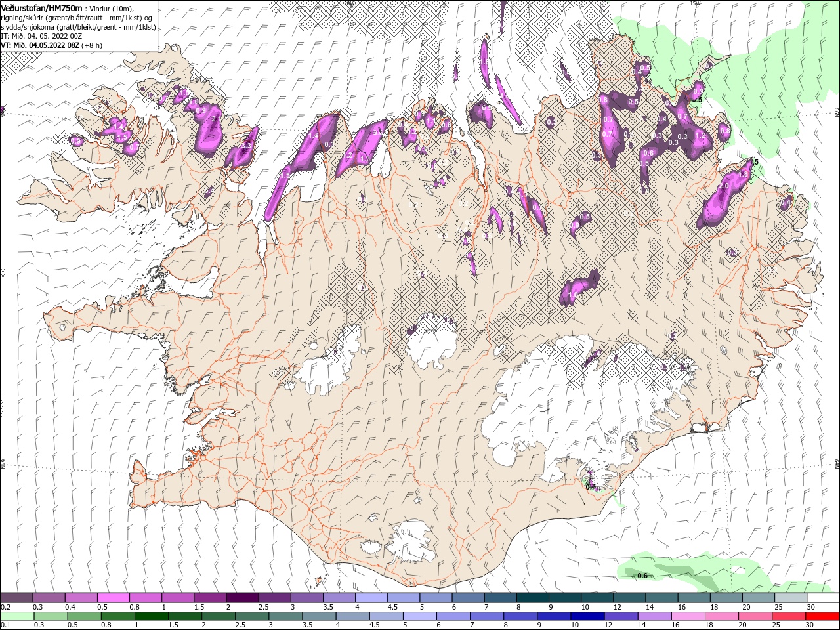Pick the light pink 16 swatch in lower legend
840x630 pixels.
pos(689,616)
